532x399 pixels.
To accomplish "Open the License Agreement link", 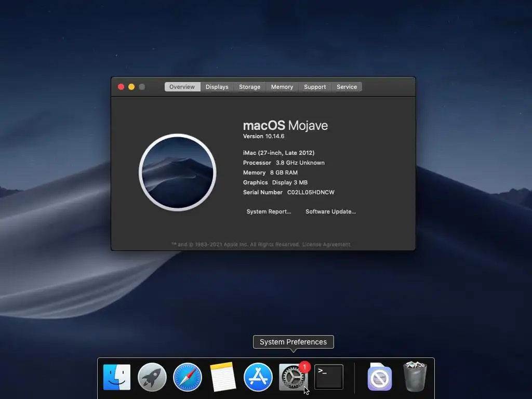I will tap(326, 244).
